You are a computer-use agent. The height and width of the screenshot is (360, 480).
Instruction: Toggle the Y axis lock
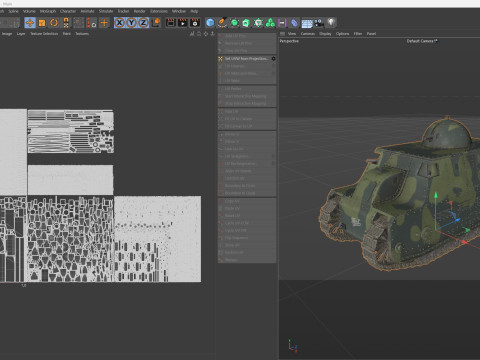click(x=132, y=23)
